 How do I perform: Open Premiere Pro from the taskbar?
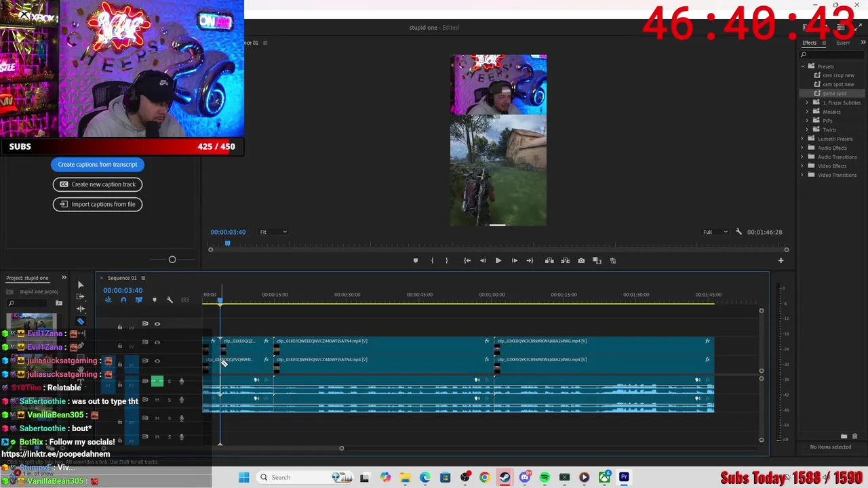(624, 477)
